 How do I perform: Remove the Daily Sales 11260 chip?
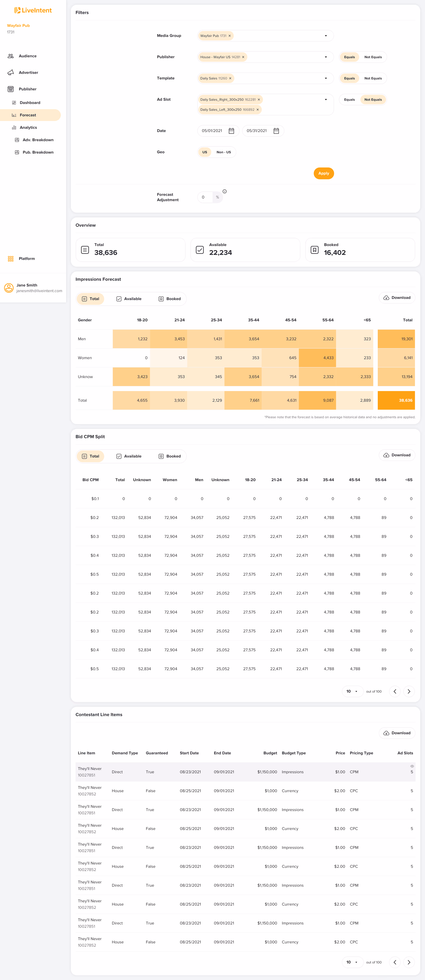click(230, 78)
